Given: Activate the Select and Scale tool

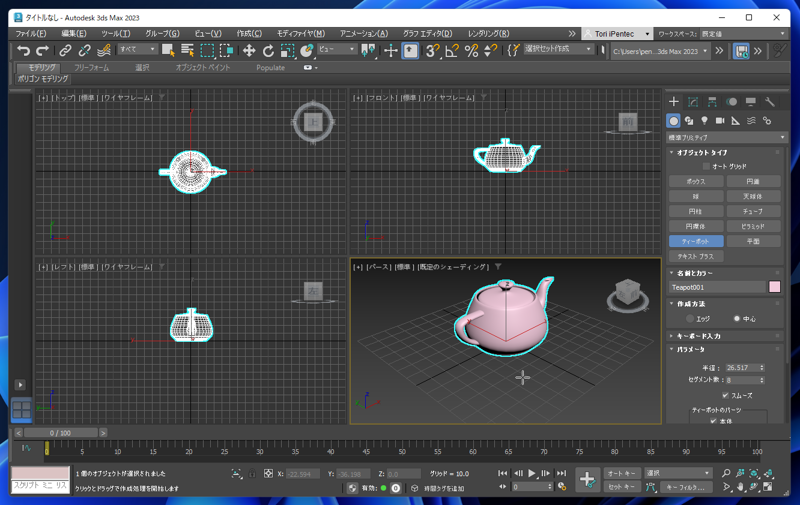Looking at the screenshot, I should pos(288,50).
